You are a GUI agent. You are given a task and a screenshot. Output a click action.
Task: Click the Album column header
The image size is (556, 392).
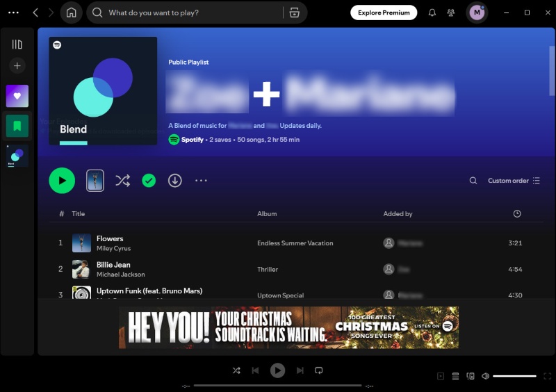[x=267, y=213]
